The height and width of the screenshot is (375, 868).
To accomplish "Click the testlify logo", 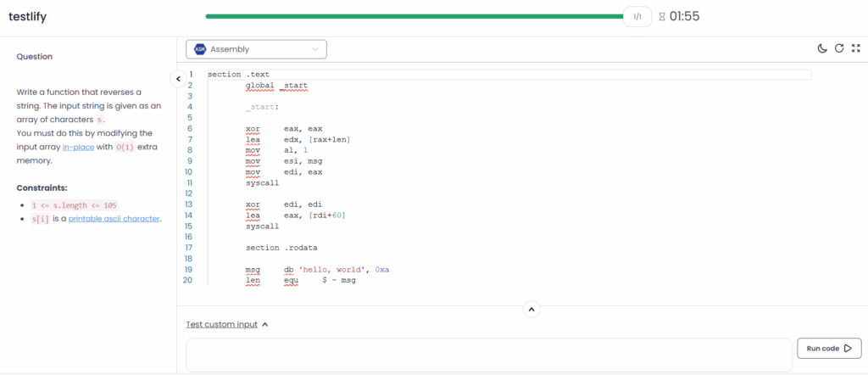I will point(28,17).
